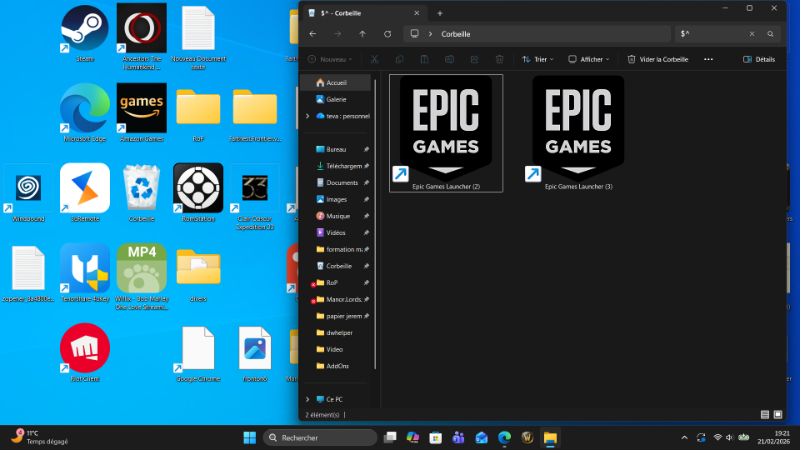800x450 pixels.
Task: Expand the Ce PC tree node
Action: [308, 398]
